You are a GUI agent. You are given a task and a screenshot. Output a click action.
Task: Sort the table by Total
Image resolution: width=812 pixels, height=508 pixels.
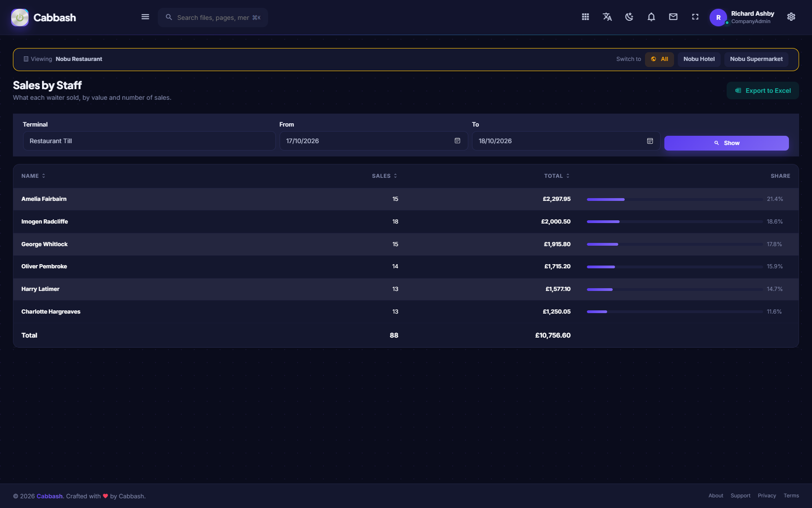[x=557, y=176]
